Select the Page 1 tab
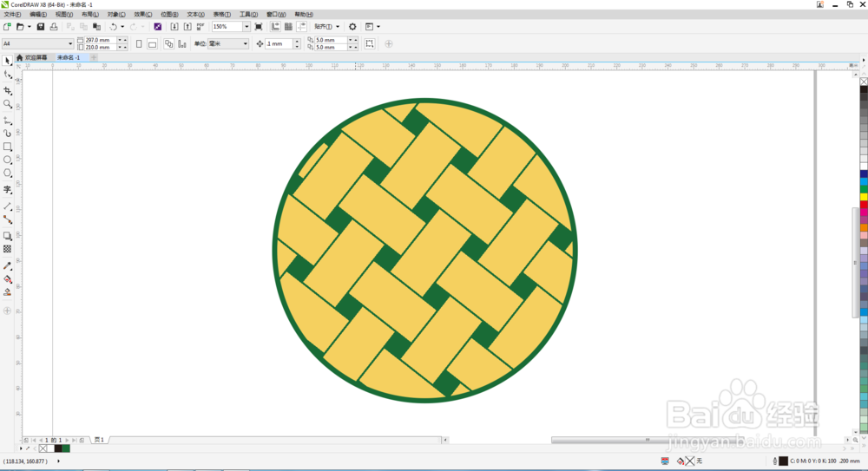Viewport: 868px width, 471px height. click(99, 440)
